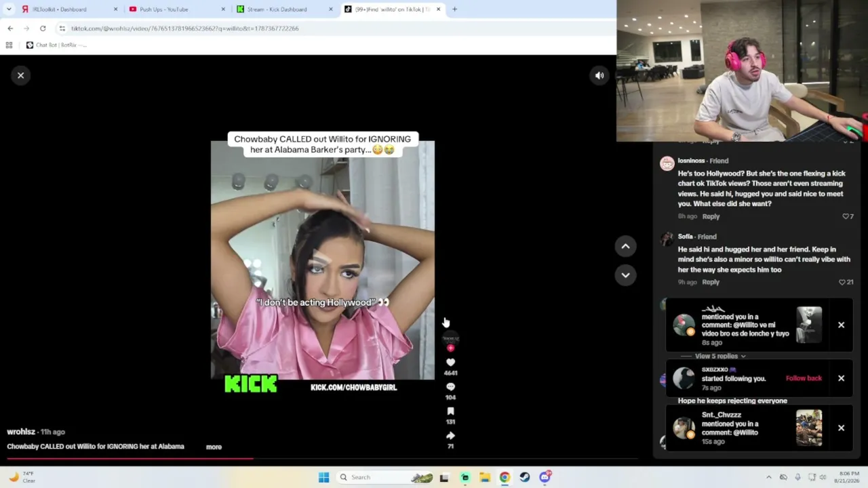
Task: Open the Chat Bot BotRix bookmark
Action: (56, 45)
